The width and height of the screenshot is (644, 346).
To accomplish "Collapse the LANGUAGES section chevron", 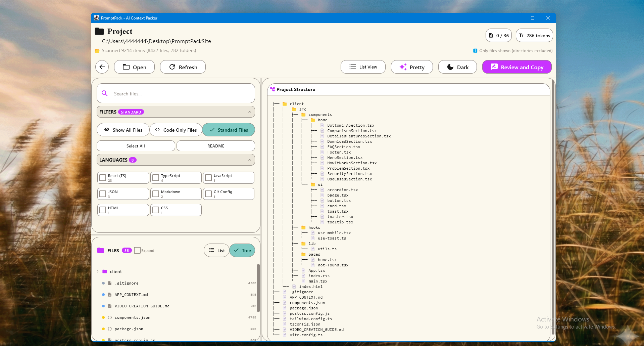I will point(250,160).
